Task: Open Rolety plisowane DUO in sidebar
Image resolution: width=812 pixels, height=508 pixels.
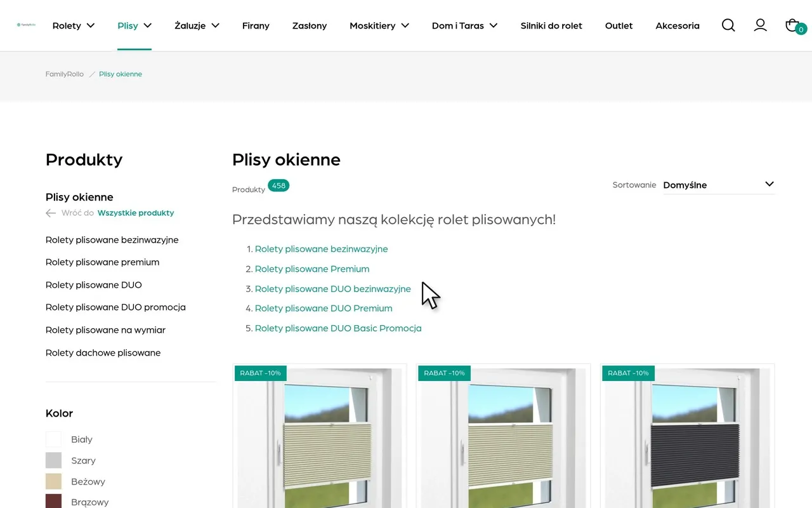Action: [x=94, y=285]
